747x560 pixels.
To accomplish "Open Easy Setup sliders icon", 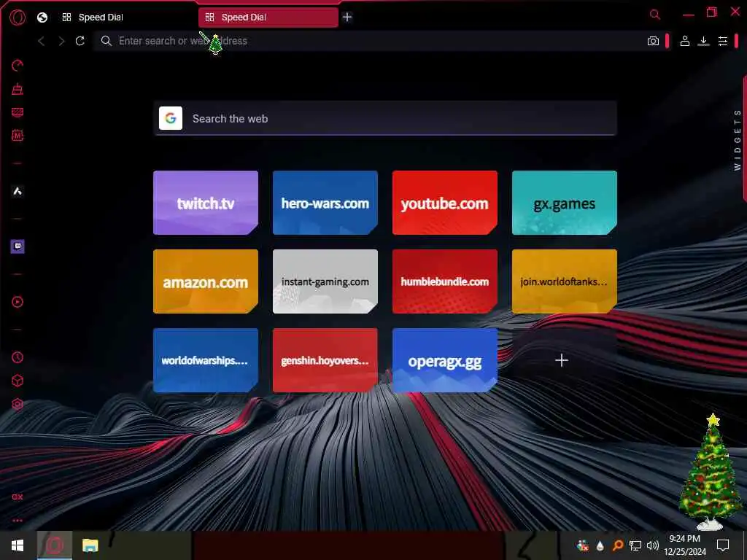I will click(723, 42).
